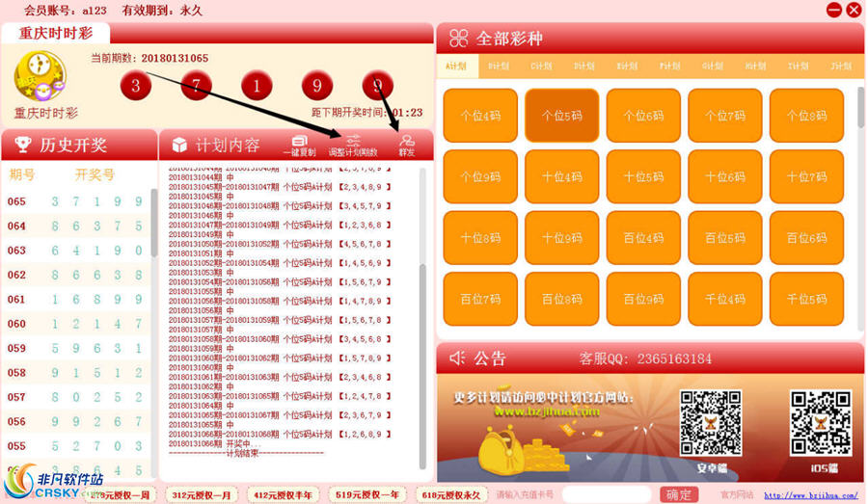Pick the 千位5码 plan button
Viewport: 868px width, 504px height.
806,299
